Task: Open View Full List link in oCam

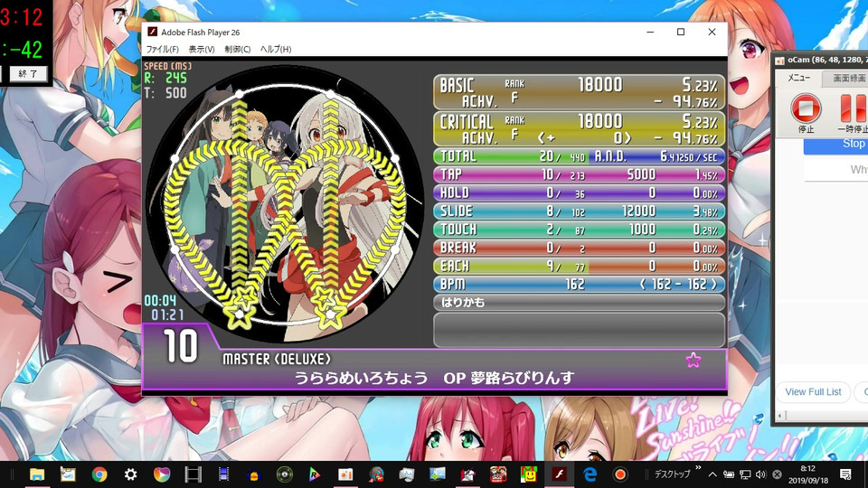Action: click(x=813, y=392)
